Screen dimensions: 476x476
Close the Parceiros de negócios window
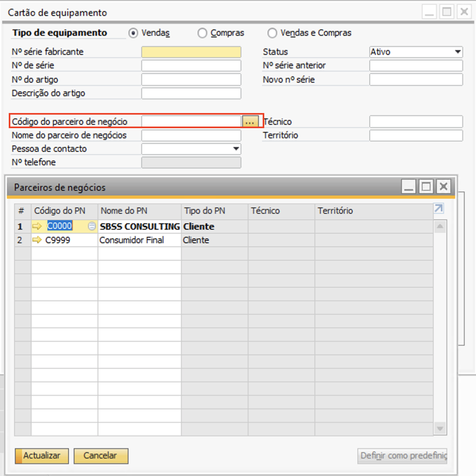pyautogui.click(x=444, y=187)
